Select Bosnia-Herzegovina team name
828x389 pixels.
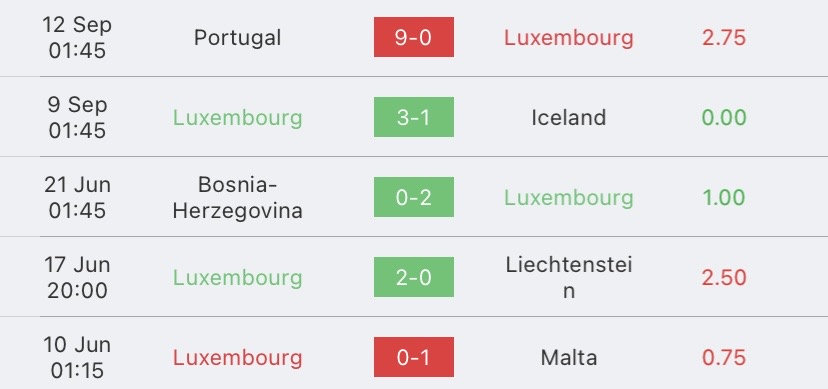(238, 197)
